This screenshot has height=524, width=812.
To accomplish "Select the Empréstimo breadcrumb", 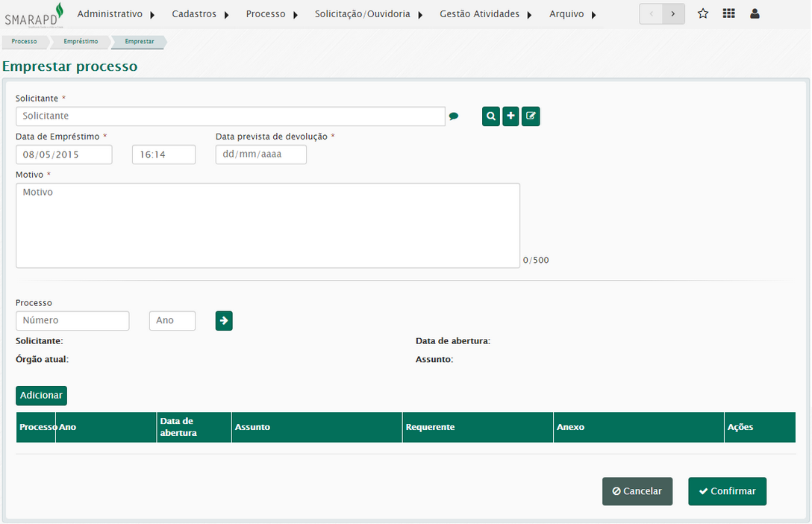I will 81,42.
